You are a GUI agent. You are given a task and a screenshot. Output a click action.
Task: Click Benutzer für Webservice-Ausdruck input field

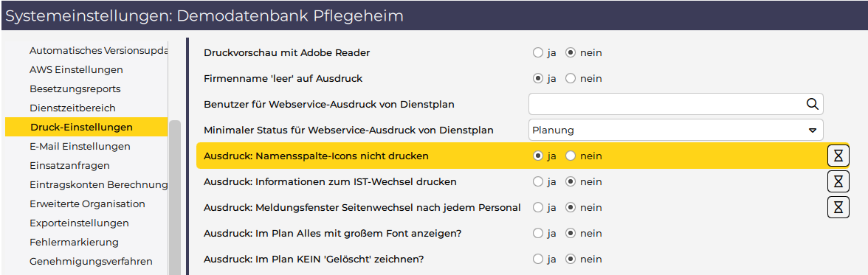pos(676,104)
